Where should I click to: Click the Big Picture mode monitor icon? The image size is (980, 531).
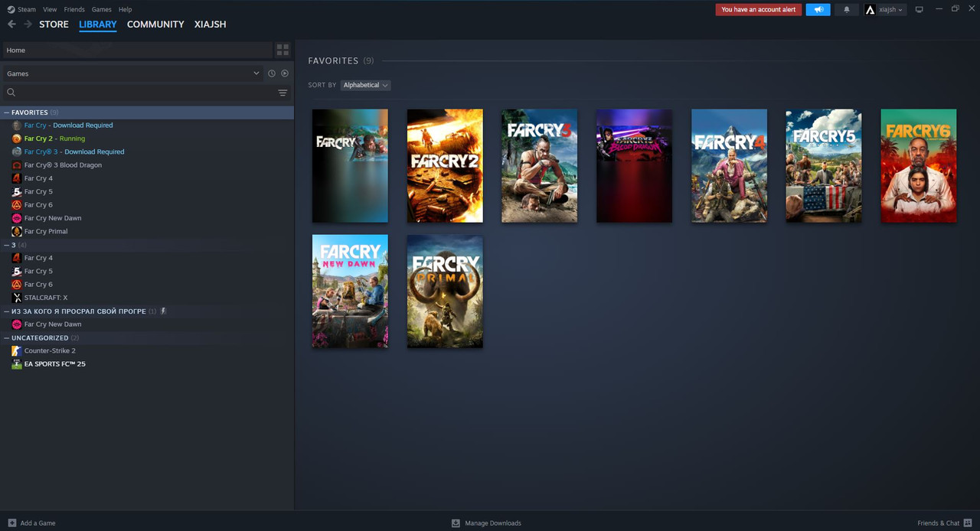pyautogui.click(x=919, y=9)
